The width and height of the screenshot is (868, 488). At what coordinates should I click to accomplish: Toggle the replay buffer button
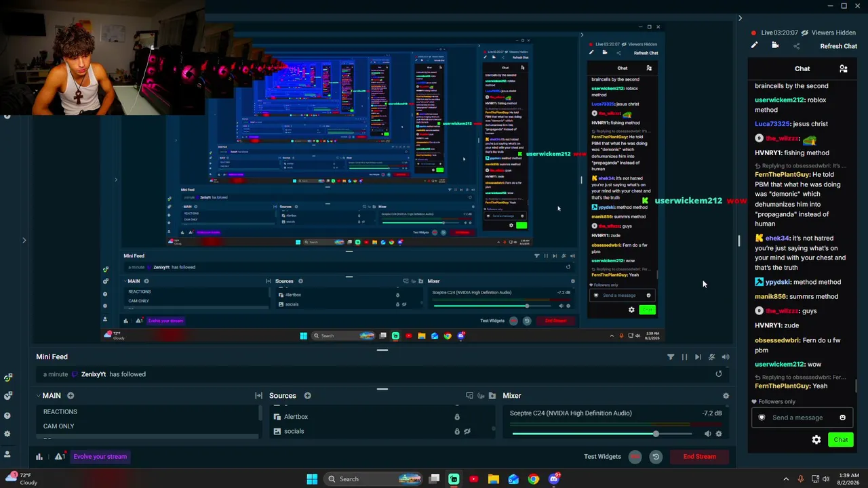pyautogui.click(x=656, y=457)
